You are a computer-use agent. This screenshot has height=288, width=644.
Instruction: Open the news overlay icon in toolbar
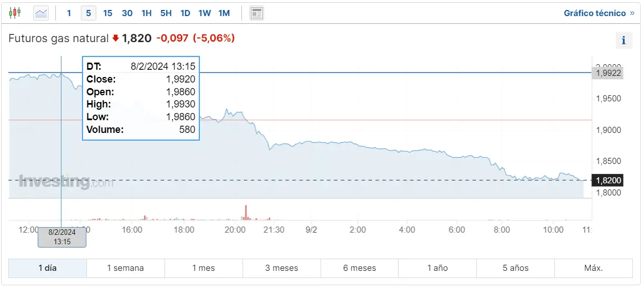pos(256,13)
